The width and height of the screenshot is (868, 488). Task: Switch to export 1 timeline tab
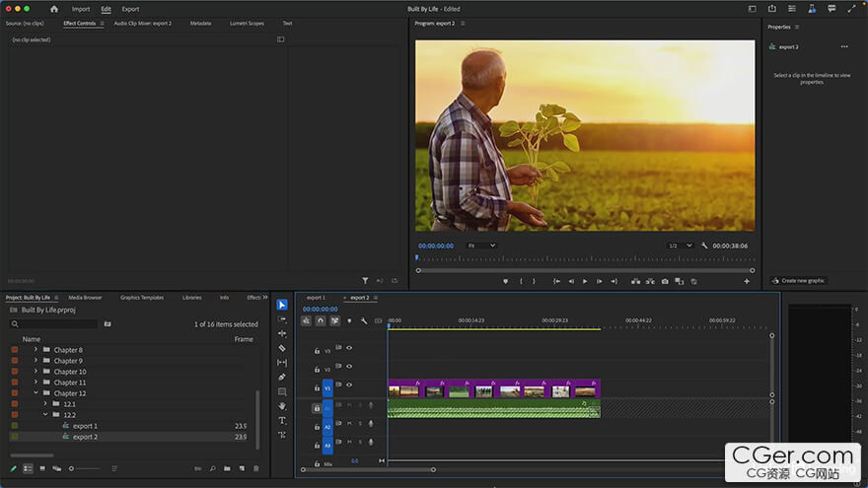click(x=316, y=298)
